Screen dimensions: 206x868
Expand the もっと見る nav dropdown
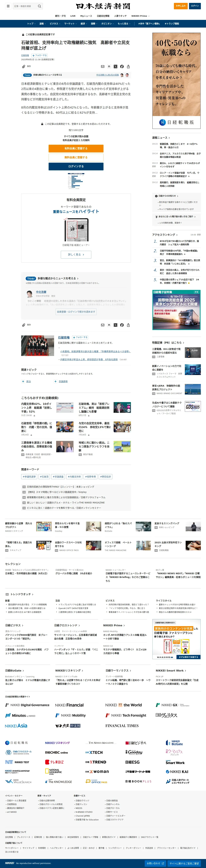point(124,24)
